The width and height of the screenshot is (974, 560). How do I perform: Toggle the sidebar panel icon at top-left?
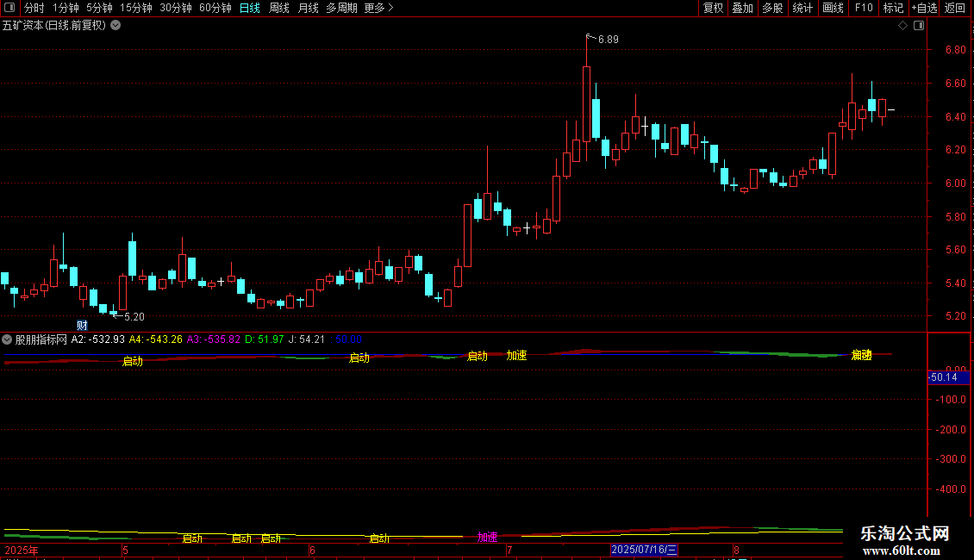(x=9, y=8)
